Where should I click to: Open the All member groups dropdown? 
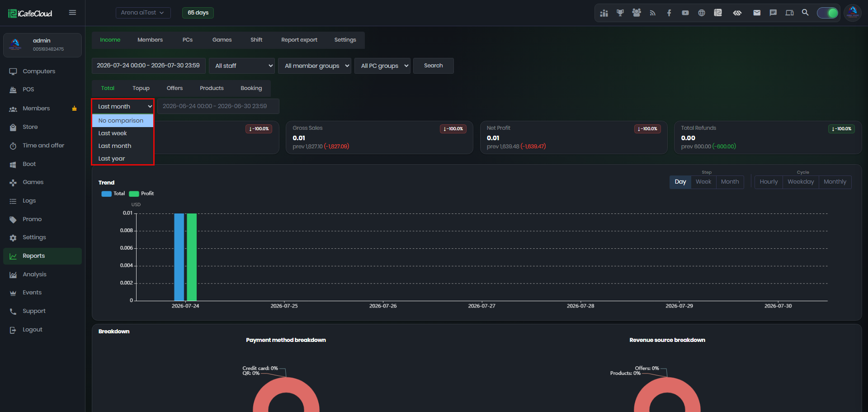pyautogui.click(x=315, y=66)
